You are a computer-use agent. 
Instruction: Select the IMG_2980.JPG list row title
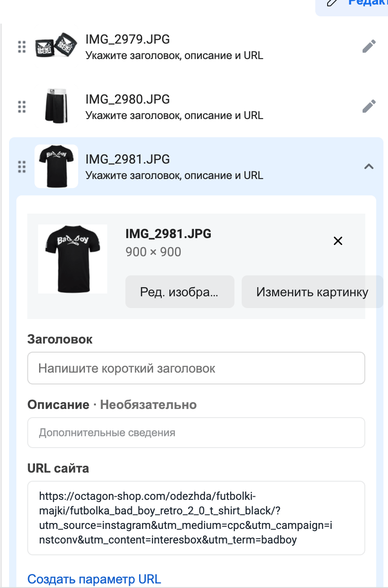point(128,100)
